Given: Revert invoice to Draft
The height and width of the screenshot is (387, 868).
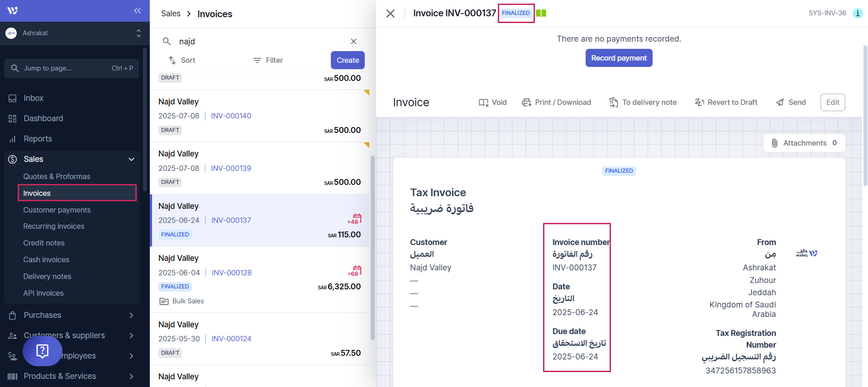Looking at the screenshot, I should click(x=726, y=102).
